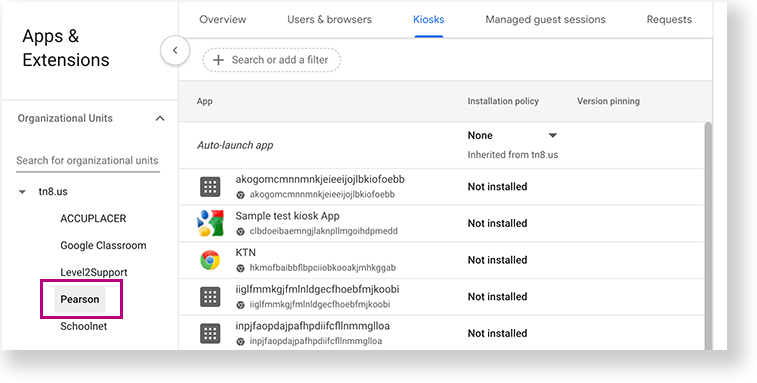Click the app list vertical scrollbar
This screenshot has height=383, width=757.
[708, 236]
